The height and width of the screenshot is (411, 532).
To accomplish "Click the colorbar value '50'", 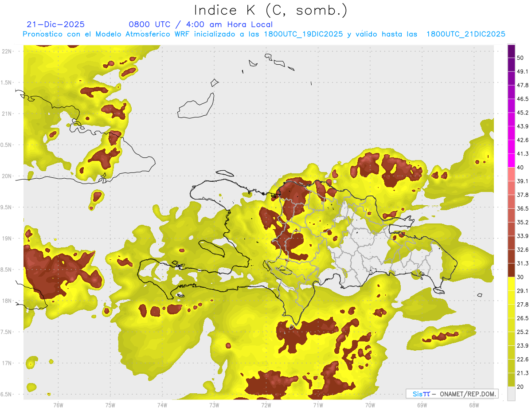I will coord(520,58).
